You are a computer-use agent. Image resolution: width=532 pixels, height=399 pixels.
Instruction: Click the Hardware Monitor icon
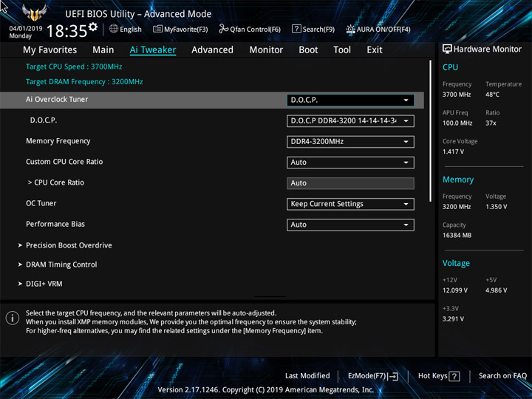point(448,50)
